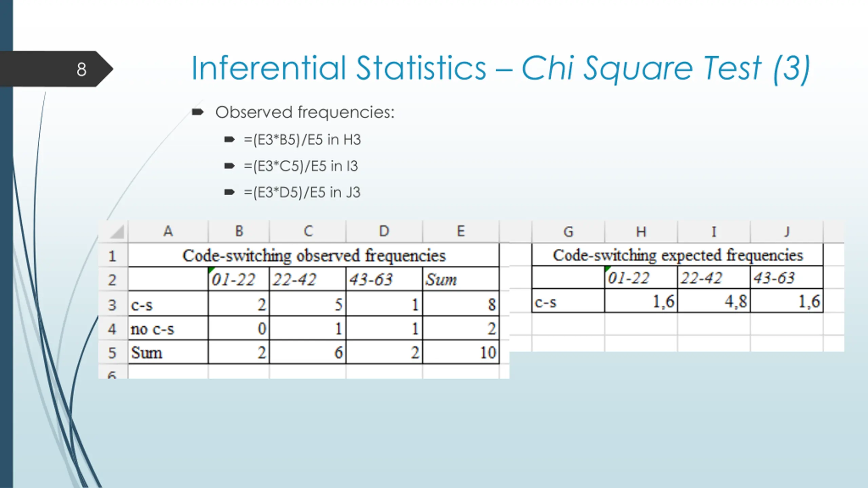The height and width of the screenshot is (488, 868).
Task: Select row 1 header
Action: pyautogui.click(x=113, y=255)
